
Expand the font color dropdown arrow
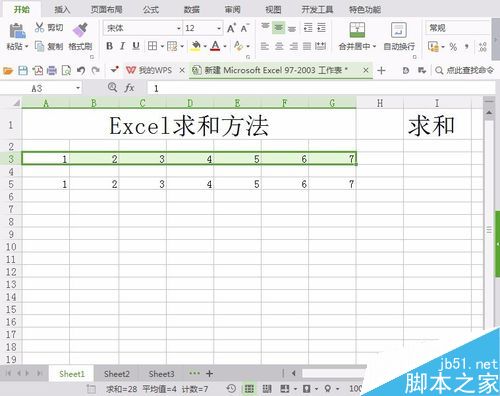(225, 46)
